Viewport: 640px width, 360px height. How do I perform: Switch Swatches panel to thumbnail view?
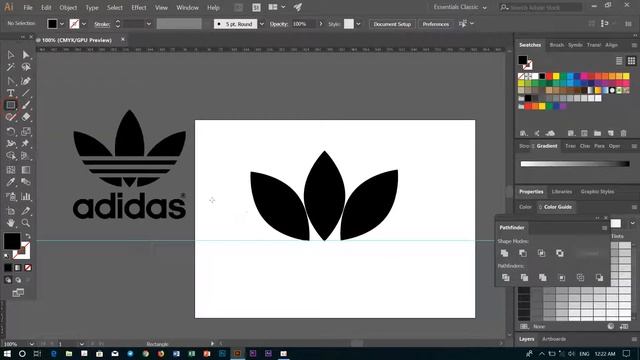click(x=631, y=61)
